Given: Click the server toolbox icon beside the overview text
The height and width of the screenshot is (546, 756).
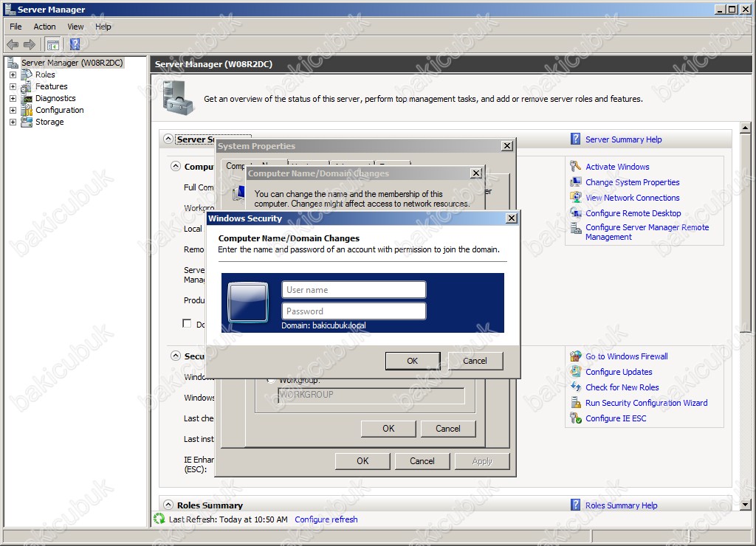Looking at the screenshot, I should pyautogui.click(x=178, y=98).
